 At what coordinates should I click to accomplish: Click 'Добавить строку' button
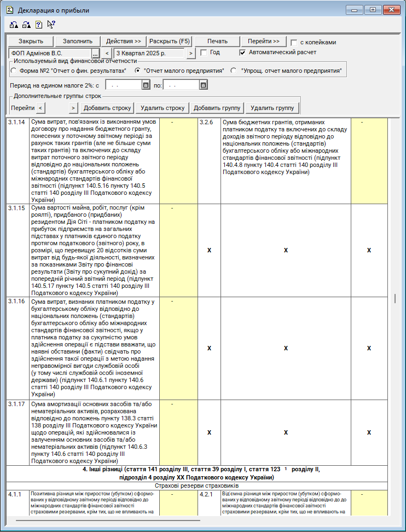click(107, 108)
